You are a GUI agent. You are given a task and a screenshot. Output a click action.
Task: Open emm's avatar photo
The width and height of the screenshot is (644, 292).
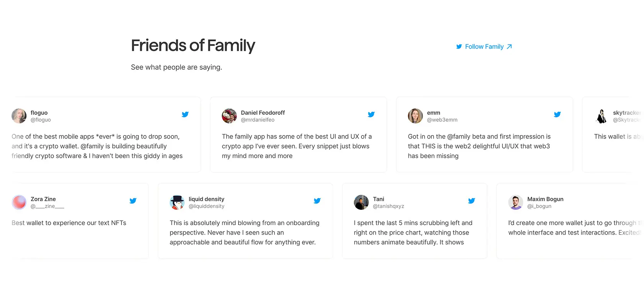tap(415, 116)
